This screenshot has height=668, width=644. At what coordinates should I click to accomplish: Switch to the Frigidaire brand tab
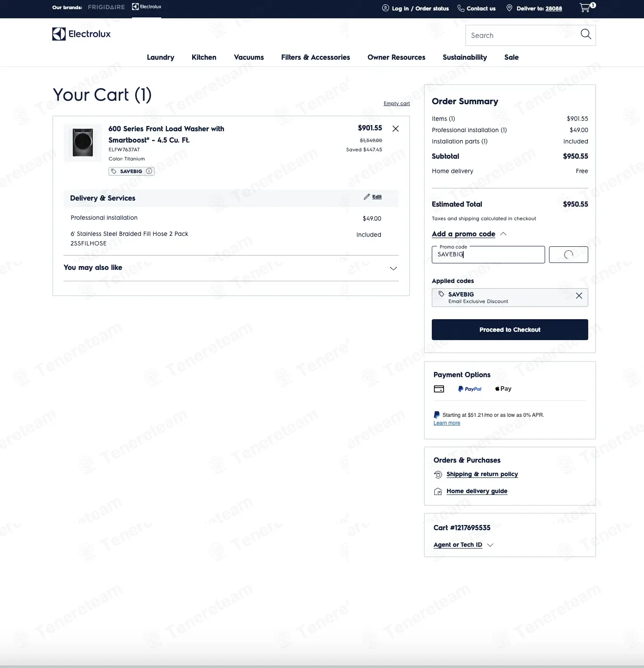click(x=106, y=7)
